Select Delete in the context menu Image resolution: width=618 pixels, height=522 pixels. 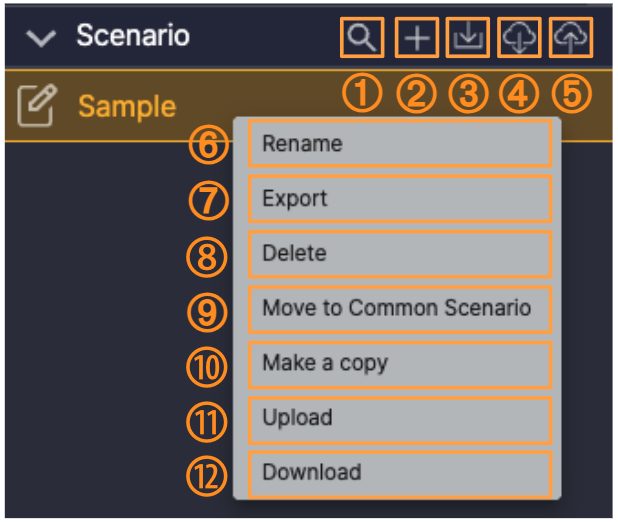(400, 254)
